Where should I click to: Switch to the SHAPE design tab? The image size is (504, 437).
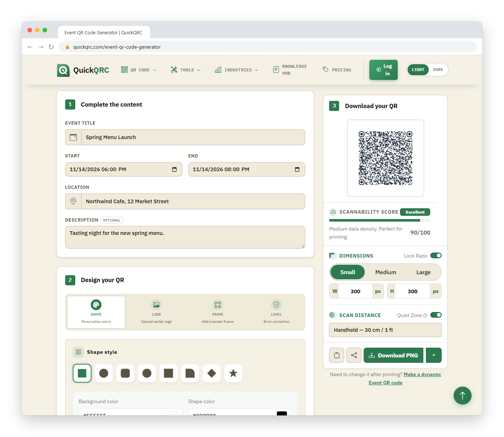(x=96, y=312)
